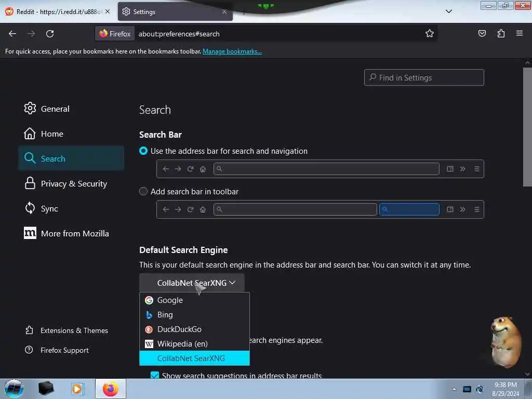Select 'Use the address bar for search' radio
Image resolution: width=532 pixels, height=399 pixels.
point(143,151)
